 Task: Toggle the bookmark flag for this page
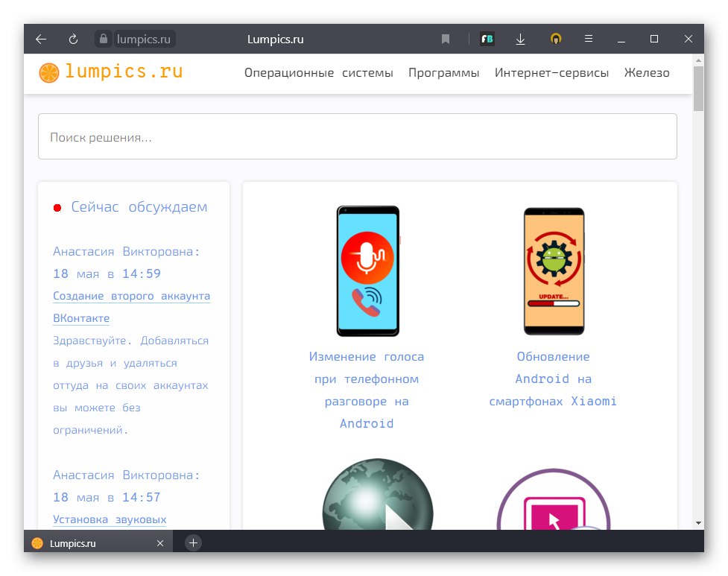[x=446, y=39]
